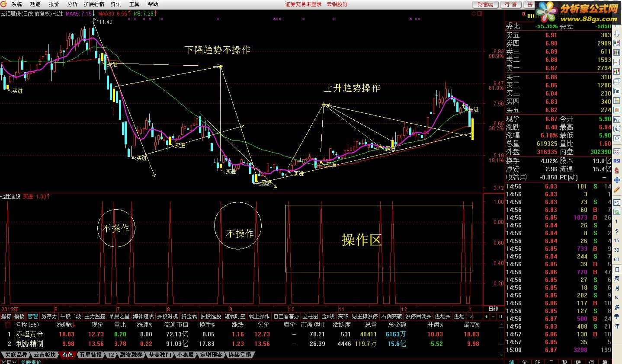622x364 pixels.
Task: Apply the 涨停回调买 indicator tab
Action: (x=418, y=316)
